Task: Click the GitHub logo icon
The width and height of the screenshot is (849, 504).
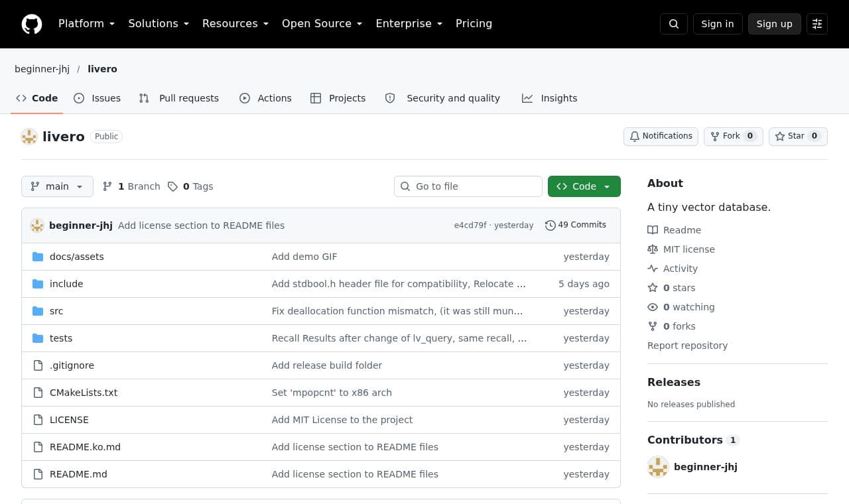Action: click(32, 24)
